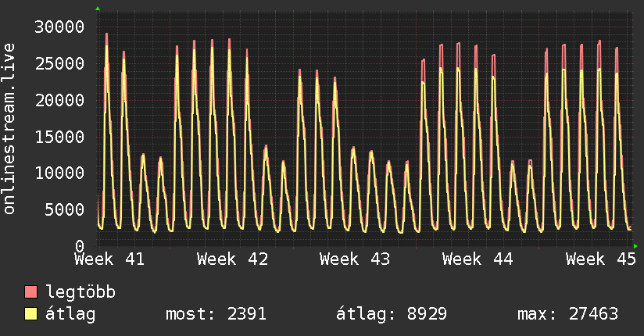The image size is (644, 336).
Task: Click the 0 y-axis value
Action: pyautogui.click(x=80, y=246)
